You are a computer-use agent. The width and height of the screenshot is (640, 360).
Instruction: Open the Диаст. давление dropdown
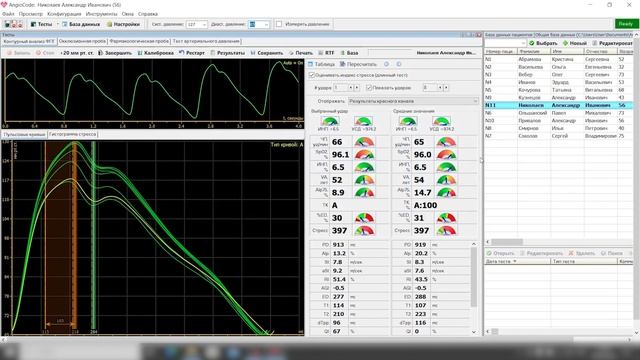tap(266, 24)
